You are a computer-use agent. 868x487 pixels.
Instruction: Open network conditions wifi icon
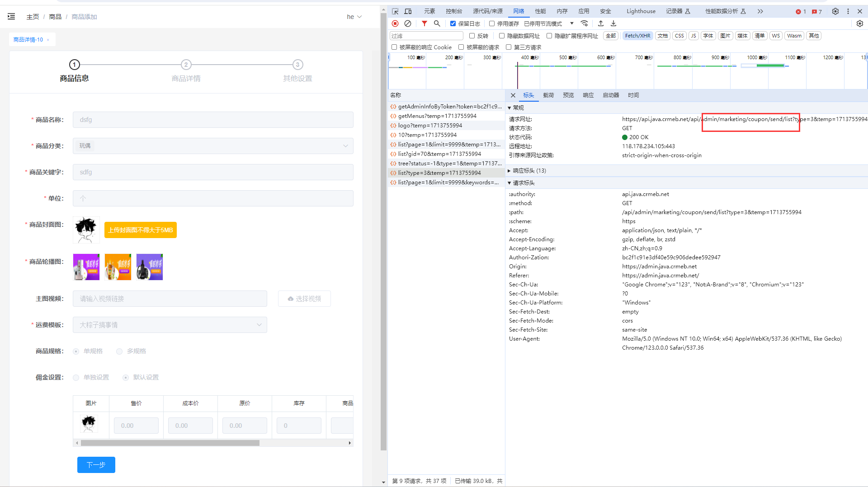(585, 23)
